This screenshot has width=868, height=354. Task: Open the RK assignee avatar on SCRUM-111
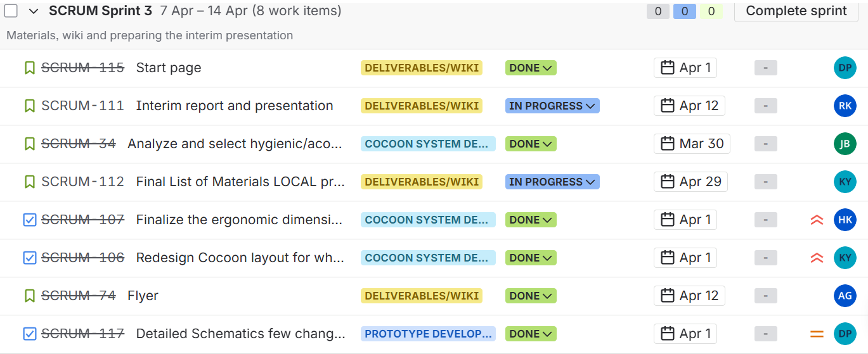click(845, 106)
